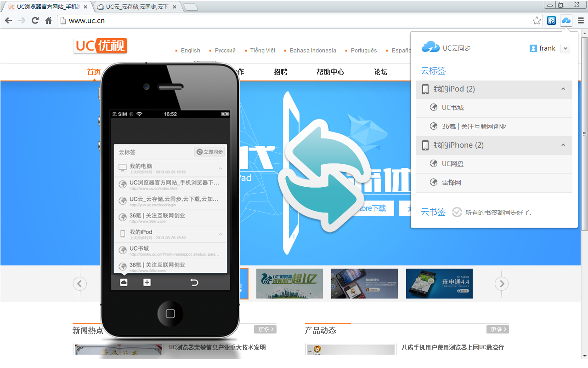Select the 来电通4.4 banner thumbnail
The height and width of the screenshot is (368, 588).
[439, 283]
